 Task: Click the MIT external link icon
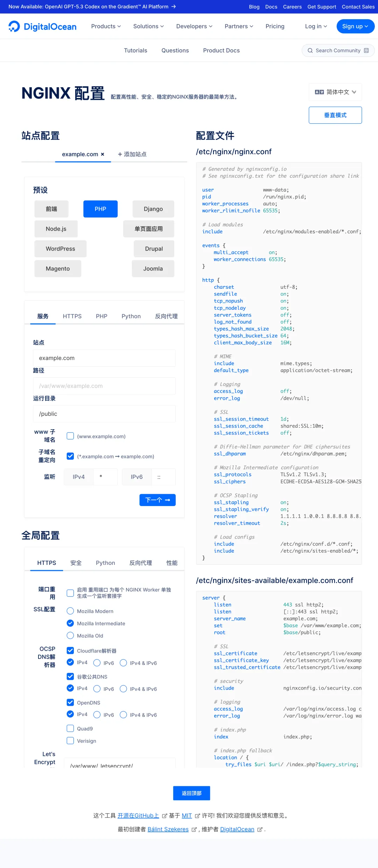[x=197, y=816]
